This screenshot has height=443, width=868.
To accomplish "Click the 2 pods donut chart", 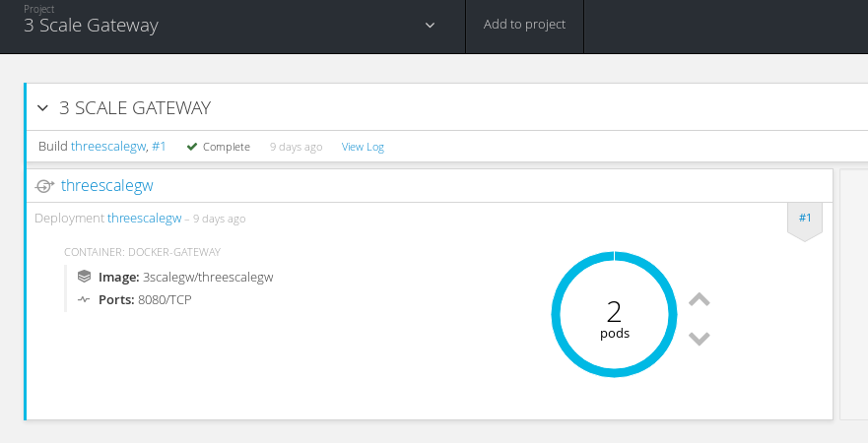I will [614, 314].
